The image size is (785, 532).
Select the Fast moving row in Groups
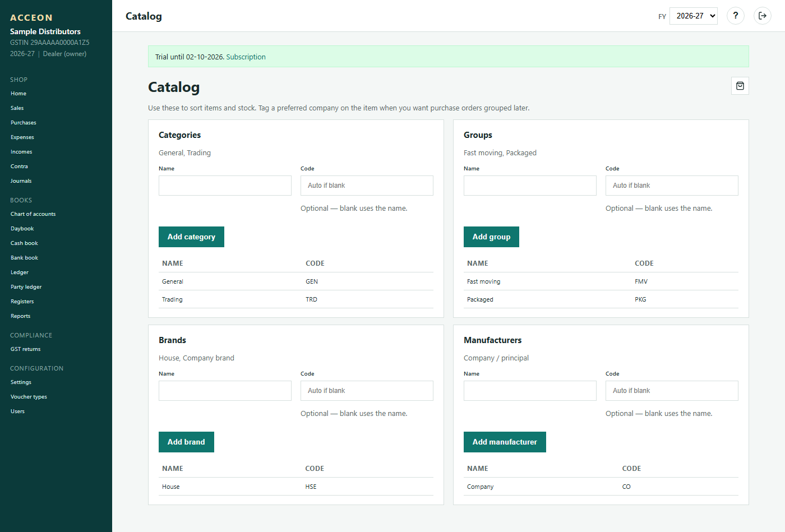click(x=601, y=281)
